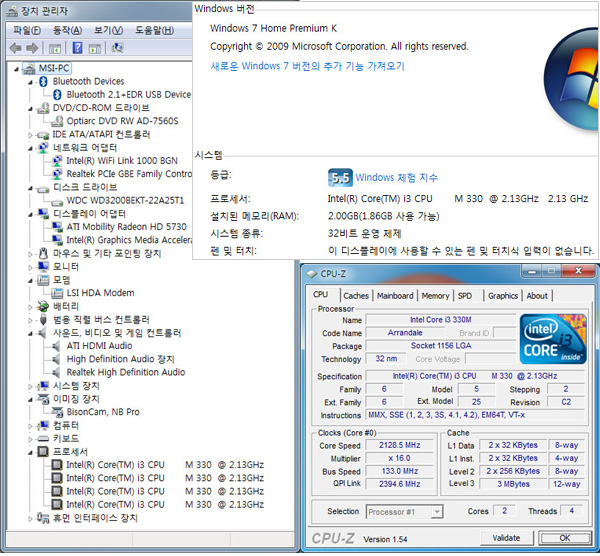Switch to the About tab in CPU-Z

[537, 296]
